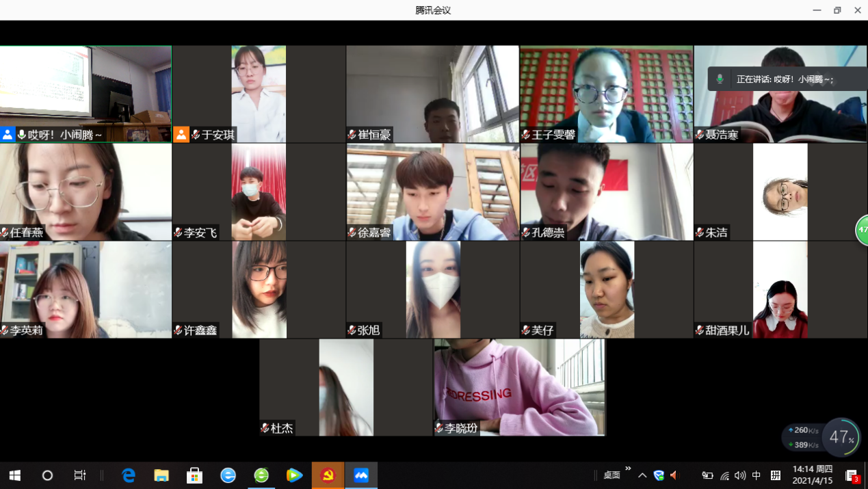Toggle the 中 Chinese input mode indicator

point(757,475)
